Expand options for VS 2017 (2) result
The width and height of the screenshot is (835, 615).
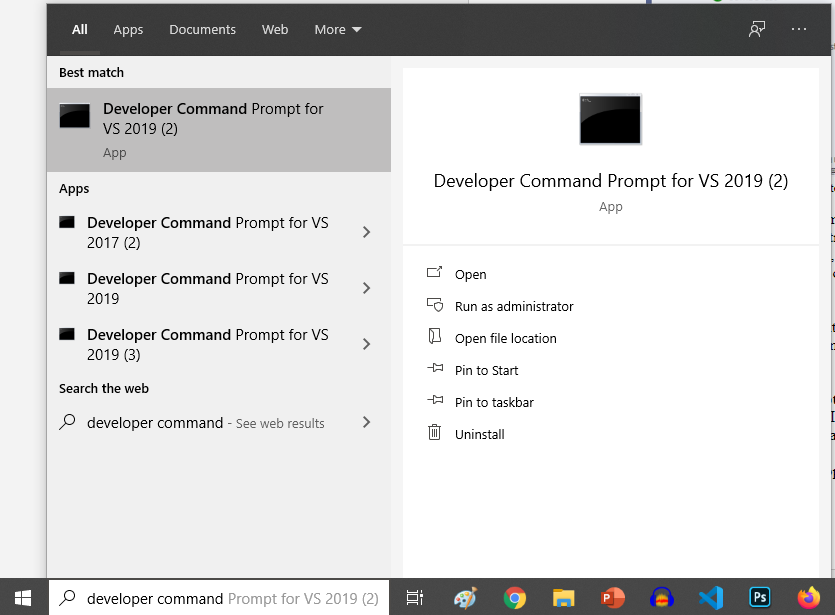(366, 232)
